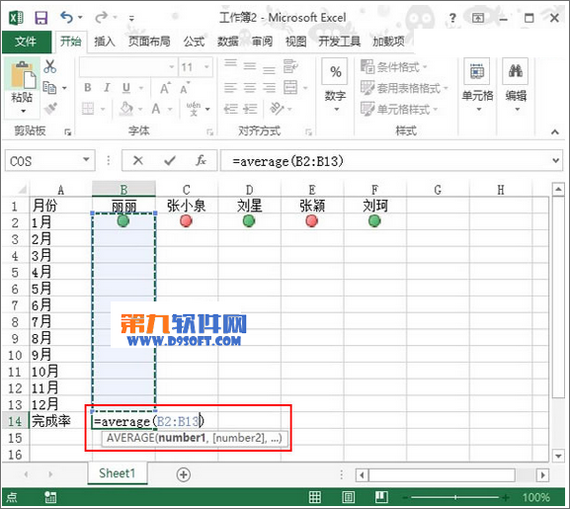Confirm formula with the checkmark button

click(170, 160)
